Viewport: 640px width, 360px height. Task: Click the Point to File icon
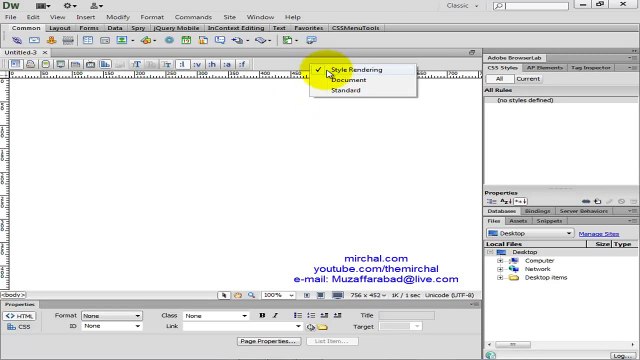coord(311,327)
